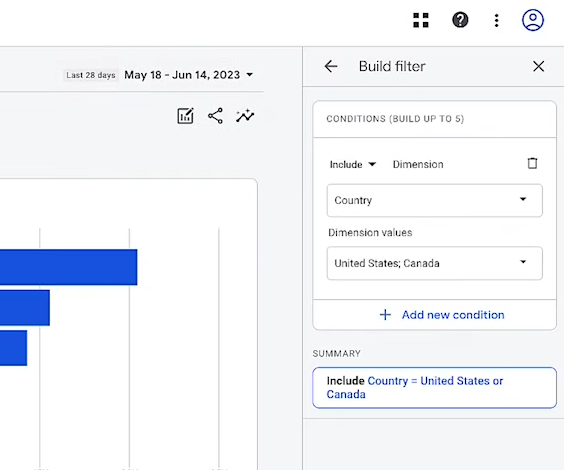Select the Last 28 days label
Viewport: 564px width, 470px height.
(91, 75)
